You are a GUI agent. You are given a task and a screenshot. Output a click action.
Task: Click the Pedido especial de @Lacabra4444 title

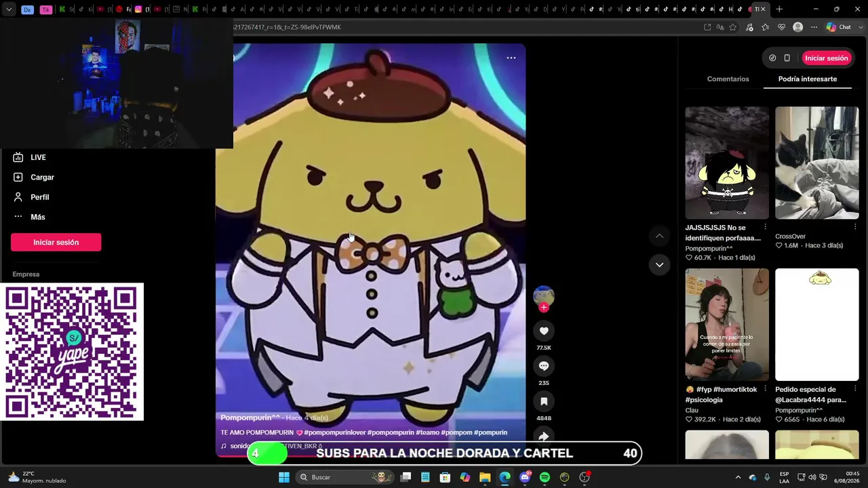pos(811,394)
